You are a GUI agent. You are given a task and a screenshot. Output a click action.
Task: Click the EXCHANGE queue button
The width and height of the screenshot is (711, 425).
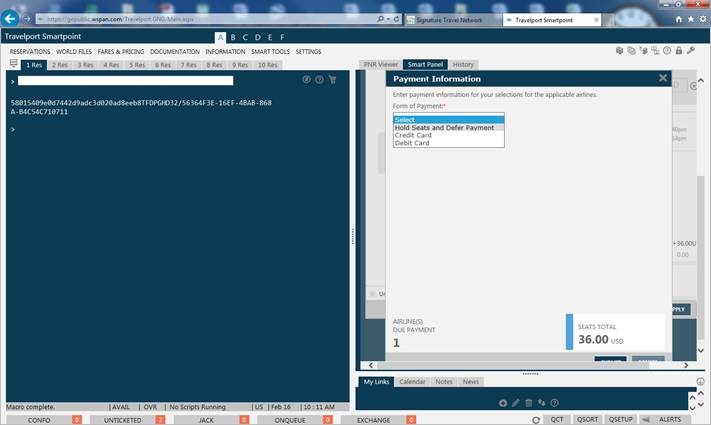[x=379, y=420]
